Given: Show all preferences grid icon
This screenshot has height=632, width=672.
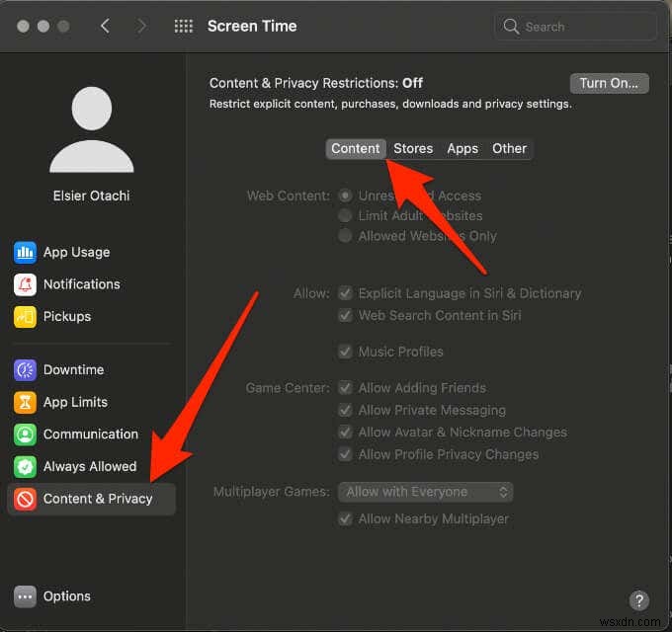Looking at the screenshot, I should coord(184,26).
